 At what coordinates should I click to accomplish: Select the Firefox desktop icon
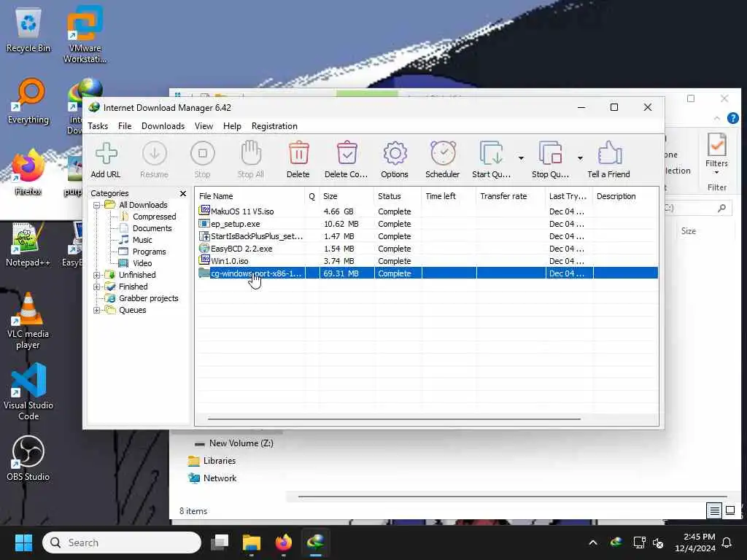(28, 172)
